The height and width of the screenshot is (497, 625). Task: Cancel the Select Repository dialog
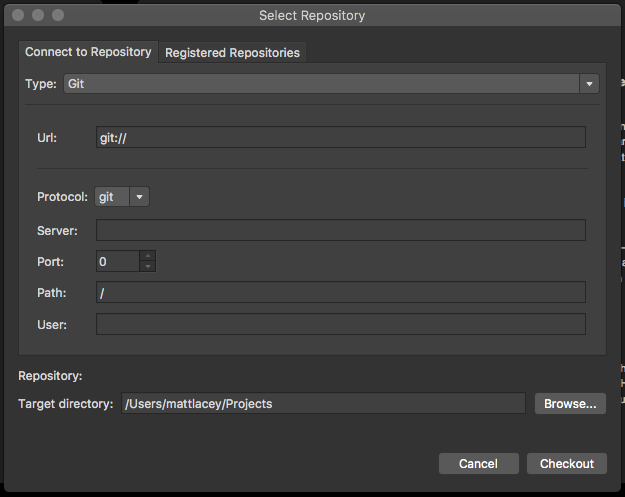479,464
